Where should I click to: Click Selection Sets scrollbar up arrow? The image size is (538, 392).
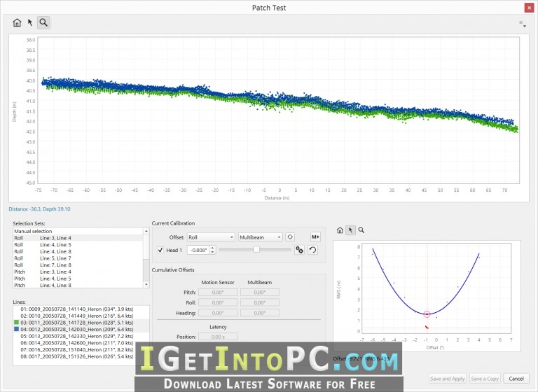(x=146, y=231)
